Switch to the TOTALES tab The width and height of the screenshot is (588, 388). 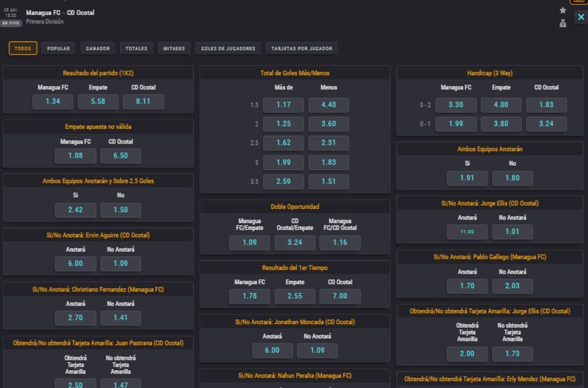[x=136, y=48]
